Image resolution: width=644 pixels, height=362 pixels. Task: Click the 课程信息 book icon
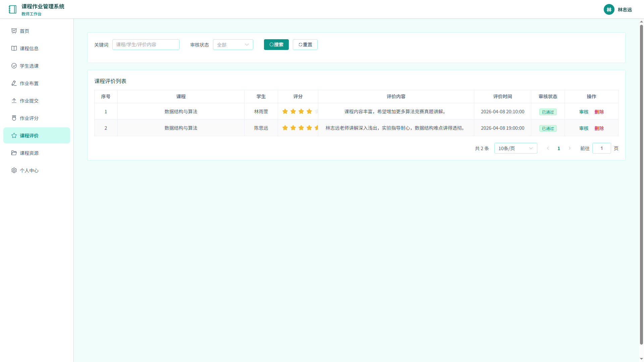point(14,48)
